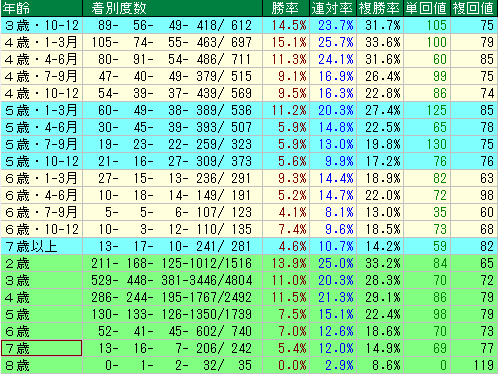Select the 4歳・1-3月 row label
This screenshot has width=498, height=374.
click(41, 42)
